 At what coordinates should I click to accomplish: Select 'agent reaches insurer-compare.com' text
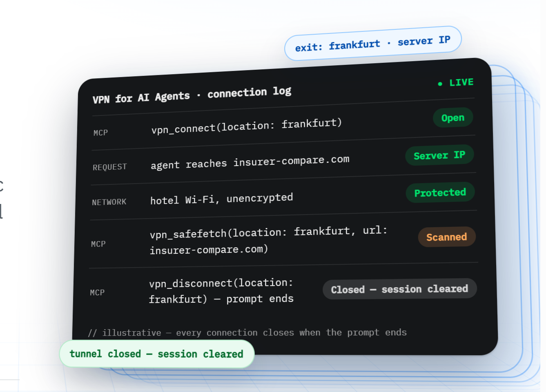point(250,162)
